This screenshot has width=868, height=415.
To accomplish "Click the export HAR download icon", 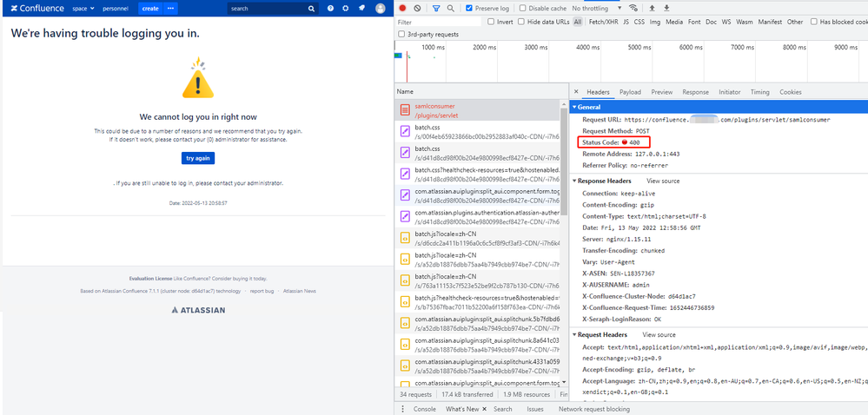I will click(666, 9).
